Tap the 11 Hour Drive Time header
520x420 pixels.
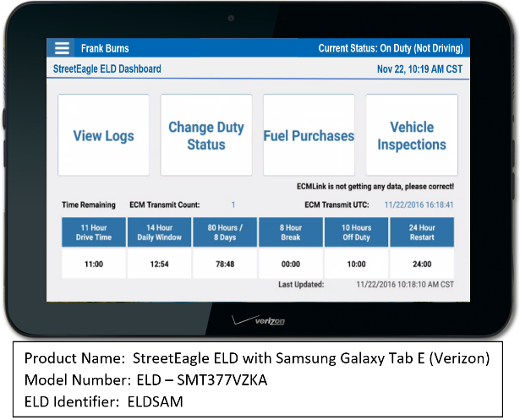point(93,232)
